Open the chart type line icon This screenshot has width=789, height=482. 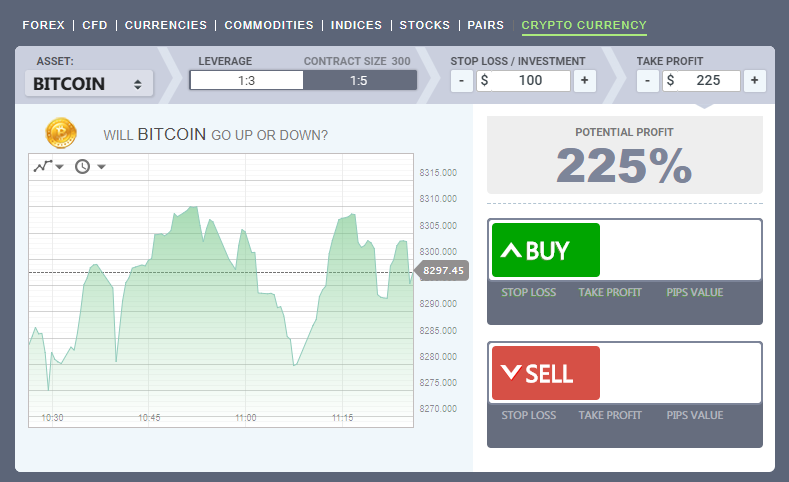tap(43, 166)
